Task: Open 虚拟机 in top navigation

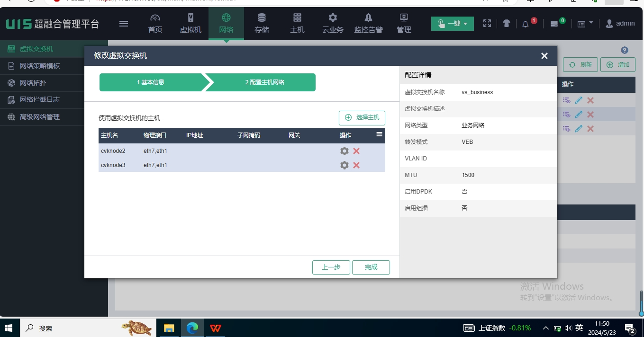Action: point(190,24)
